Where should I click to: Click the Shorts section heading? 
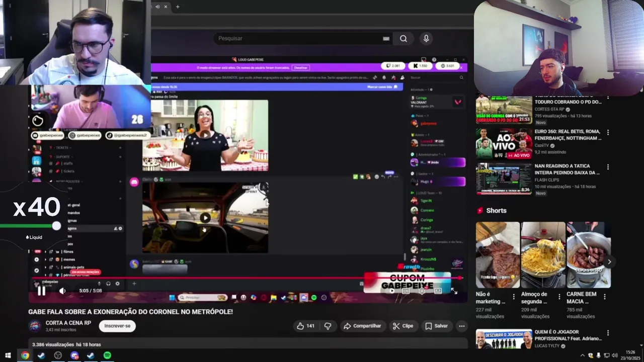(496, 211)
